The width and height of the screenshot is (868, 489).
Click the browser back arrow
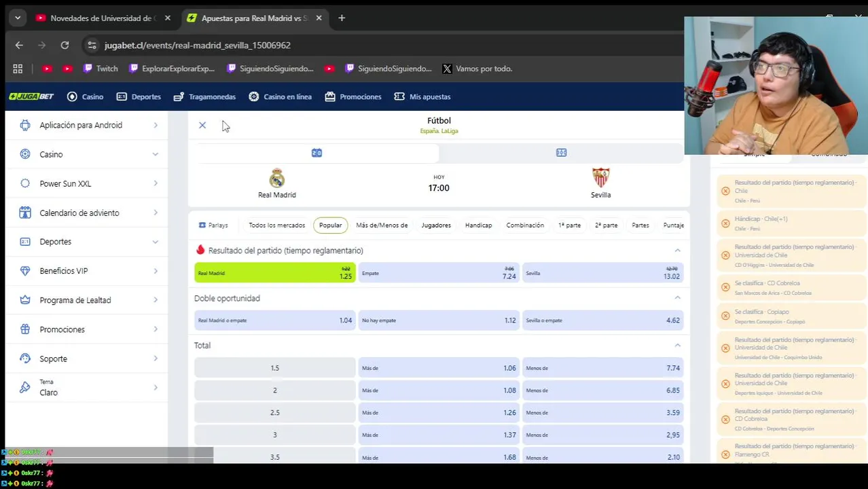click(x=19, y=46)
